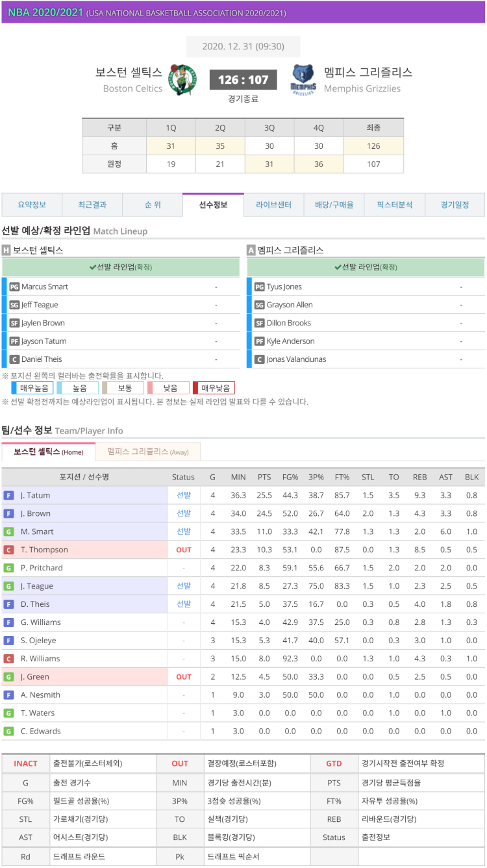Click the 보통 legend color box
The width and height of the screenshot is (487, 868).
point(123,388)
